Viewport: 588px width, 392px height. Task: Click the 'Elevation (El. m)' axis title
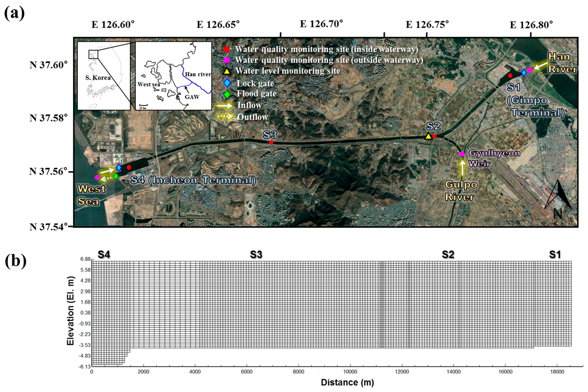coord(71,311)
